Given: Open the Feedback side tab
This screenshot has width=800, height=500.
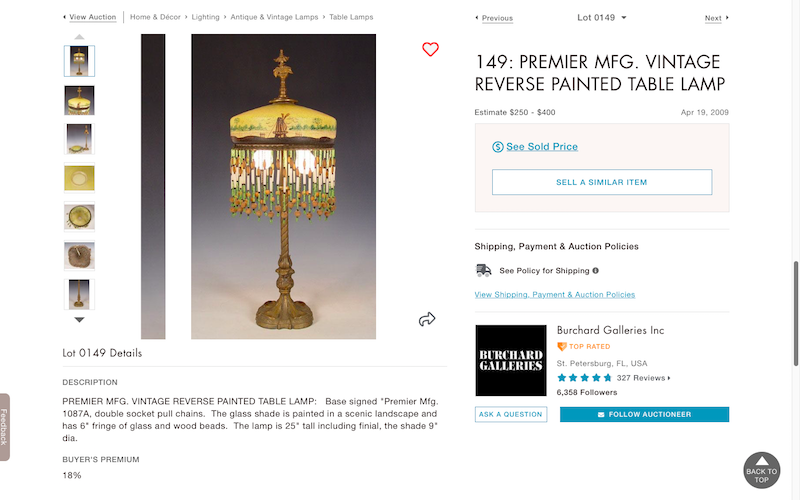Looking at the screenshot, I should 5,427.
